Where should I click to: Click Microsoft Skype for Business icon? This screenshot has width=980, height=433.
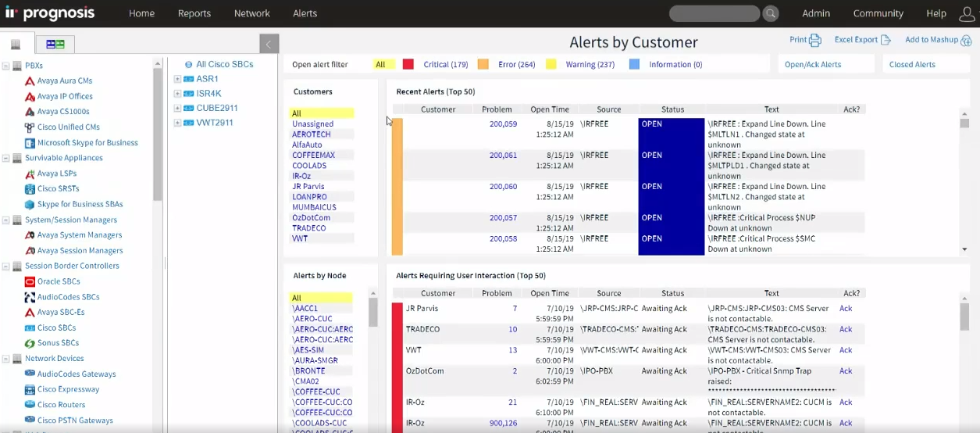30,143
